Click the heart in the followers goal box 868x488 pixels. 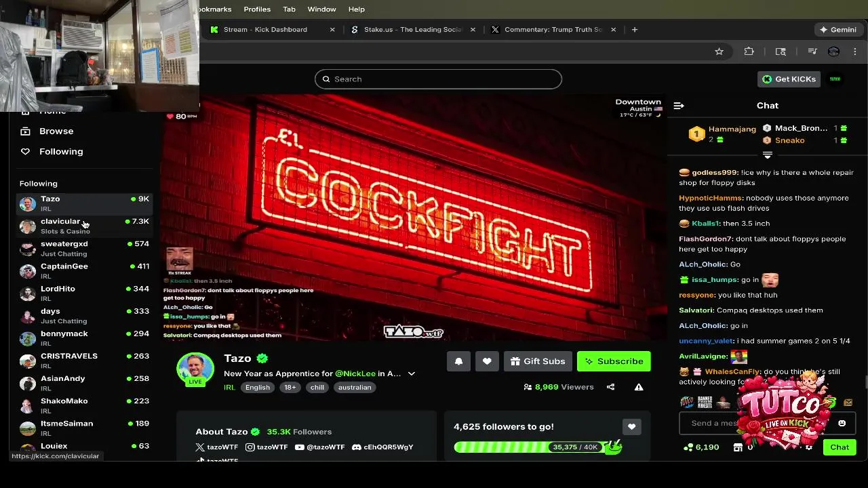631,426
